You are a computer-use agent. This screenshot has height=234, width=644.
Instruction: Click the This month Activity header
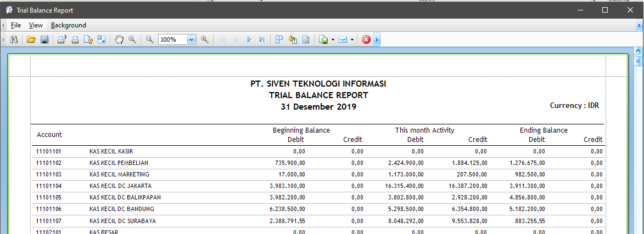point(425,130)
